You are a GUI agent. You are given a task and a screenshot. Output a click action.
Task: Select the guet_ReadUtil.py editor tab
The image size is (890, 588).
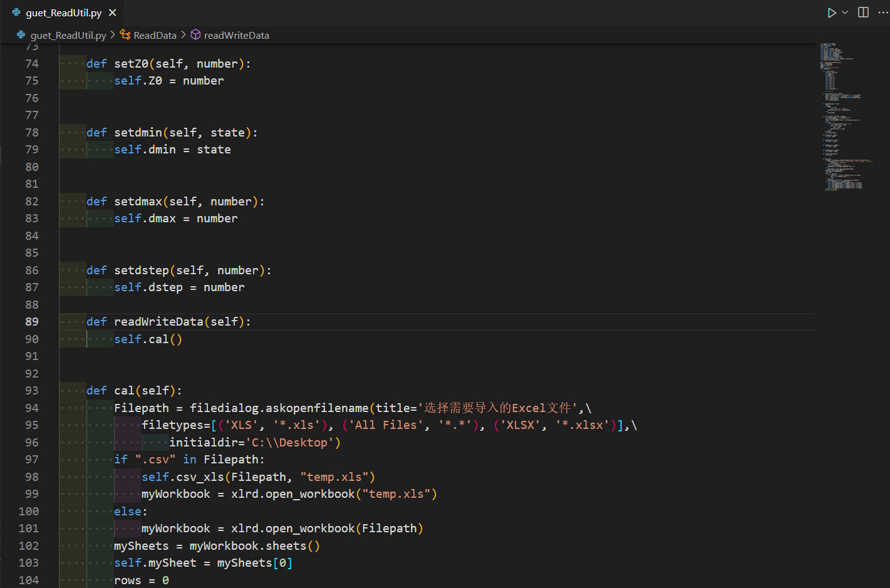[x=63, y=13]
